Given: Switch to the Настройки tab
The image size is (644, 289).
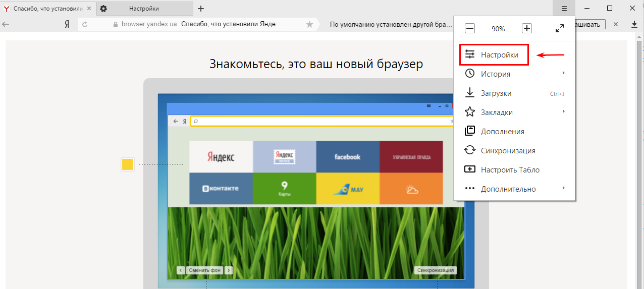Looking at the screenshot, I should pos(144,9).
